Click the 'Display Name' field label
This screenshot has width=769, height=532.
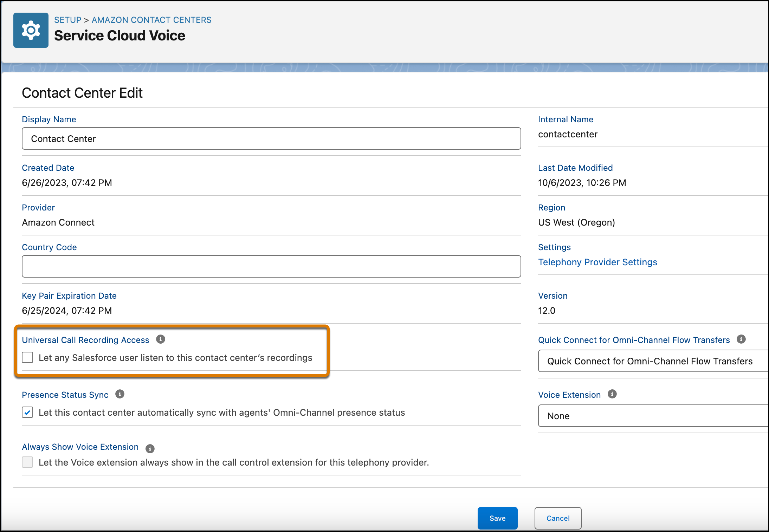point(49,119)
